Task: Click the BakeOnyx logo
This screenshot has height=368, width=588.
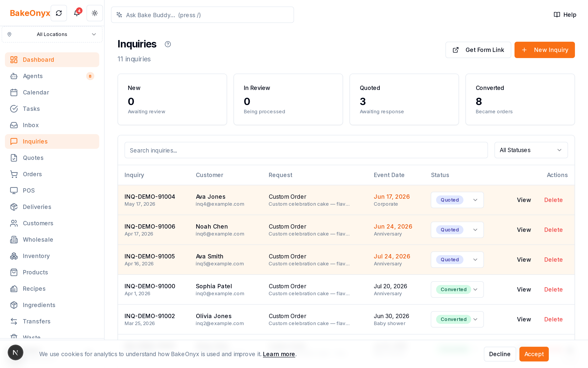Action: 30,13
